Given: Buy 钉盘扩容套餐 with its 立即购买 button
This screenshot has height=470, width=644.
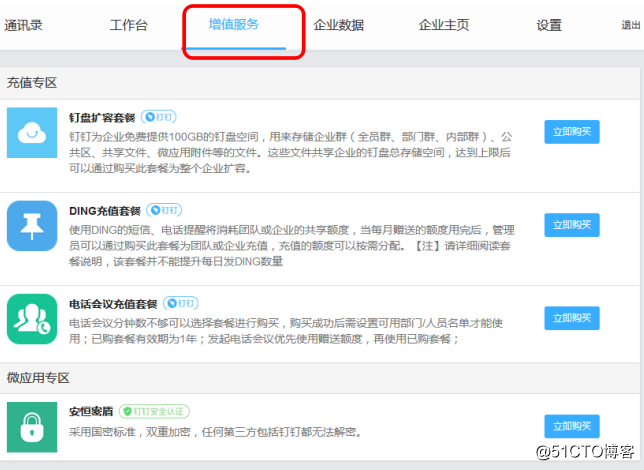Looking at the screenshot, I should pos(572,132).
